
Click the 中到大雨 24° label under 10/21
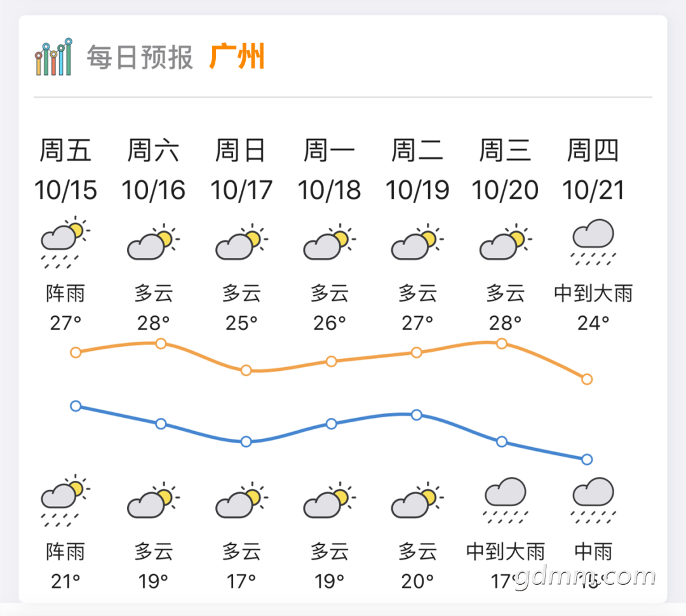(593, 308)
